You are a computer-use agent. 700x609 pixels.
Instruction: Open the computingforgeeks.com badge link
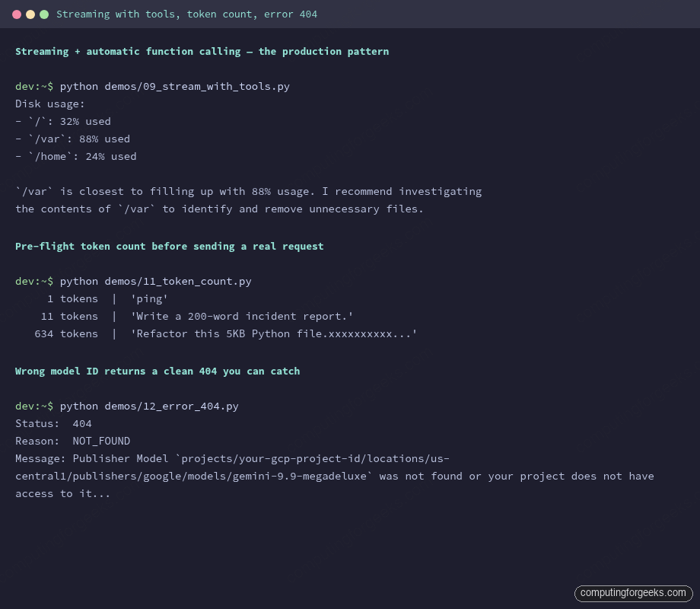[x=633, y=593]
